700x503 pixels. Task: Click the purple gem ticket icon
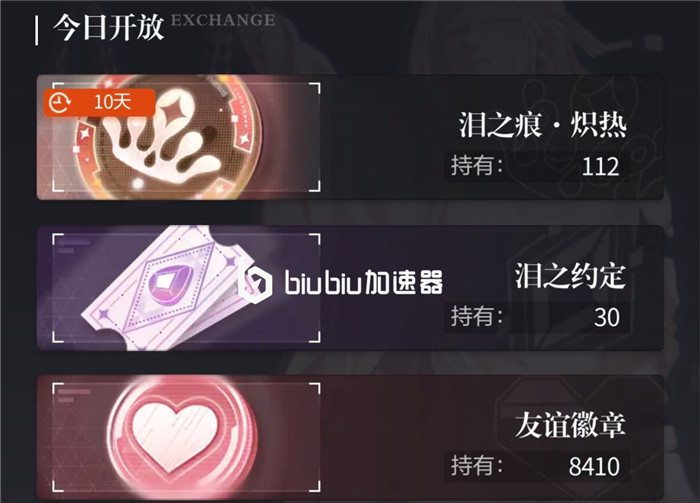pyautogui.click(x=170, y=288)
